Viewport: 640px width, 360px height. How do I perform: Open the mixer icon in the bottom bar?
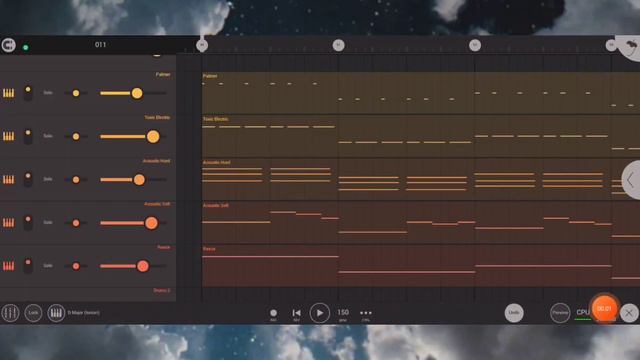(10, 313)
